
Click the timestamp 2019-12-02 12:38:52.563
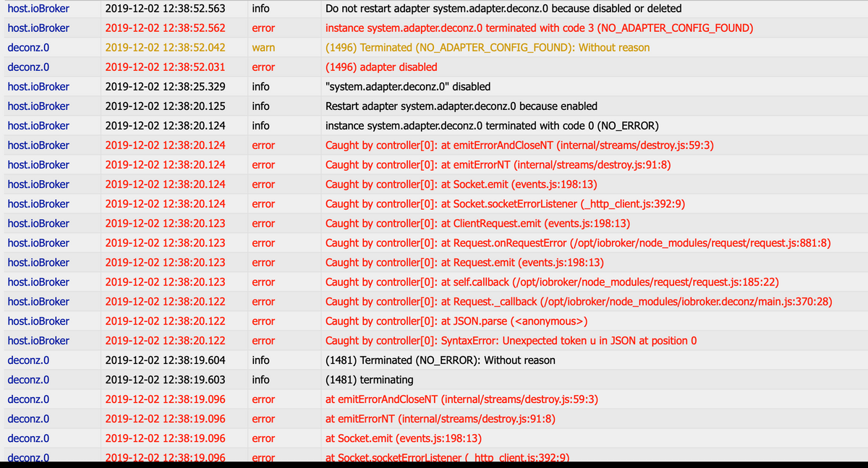165,9
